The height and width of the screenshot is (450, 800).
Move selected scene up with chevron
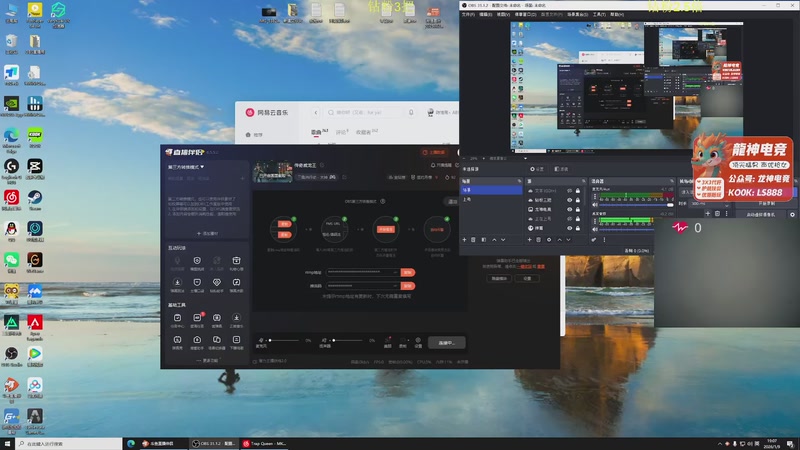pyautogui.click(x=494, y=240)
